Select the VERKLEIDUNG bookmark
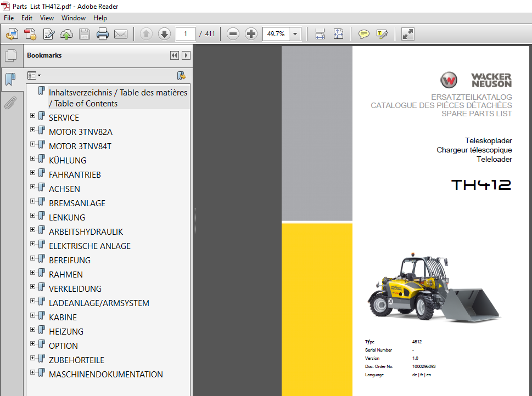 (x=75, y=289)
